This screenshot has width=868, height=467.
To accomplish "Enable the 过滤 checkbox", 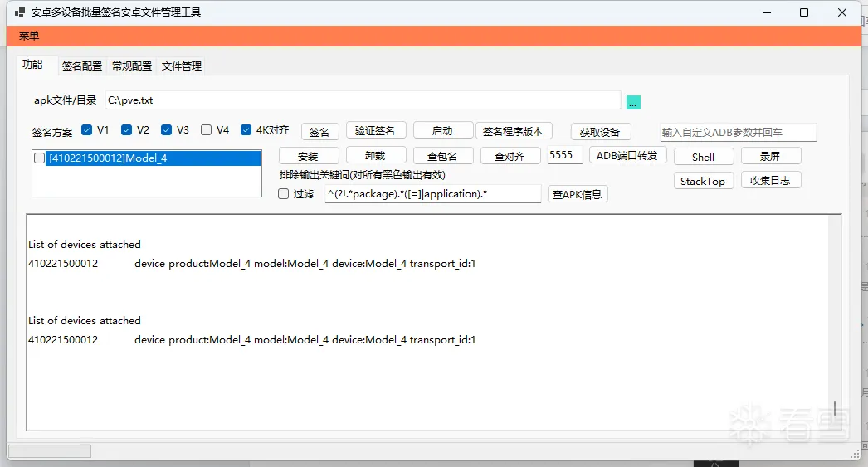I will click(284, 193).
